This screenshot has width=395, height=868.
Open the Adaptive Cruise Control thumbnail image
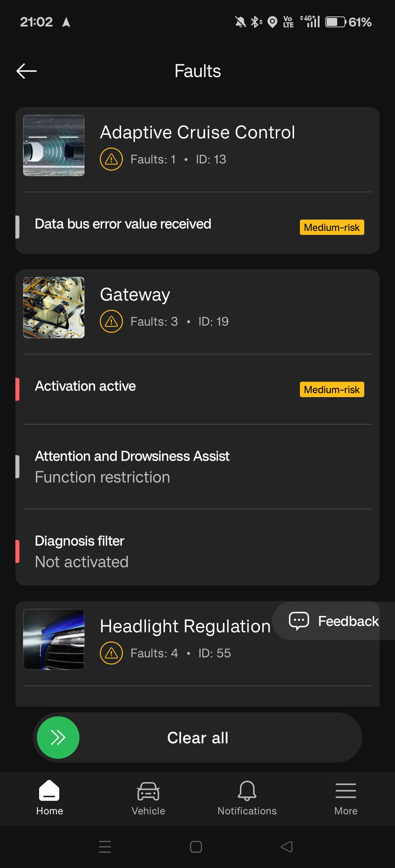click(54, 145)
